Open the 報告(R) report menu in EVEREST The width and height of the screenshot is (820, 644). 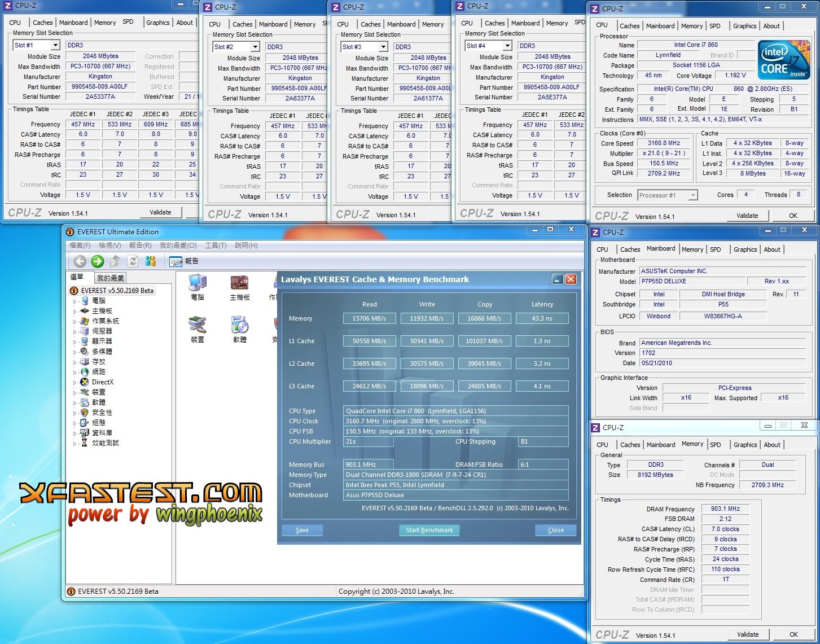tap(140, 246)
